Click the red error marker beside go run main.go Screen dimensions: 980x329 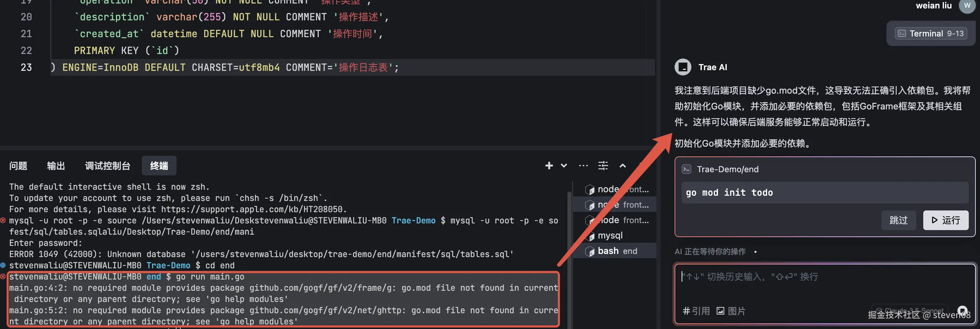point(3,276)
